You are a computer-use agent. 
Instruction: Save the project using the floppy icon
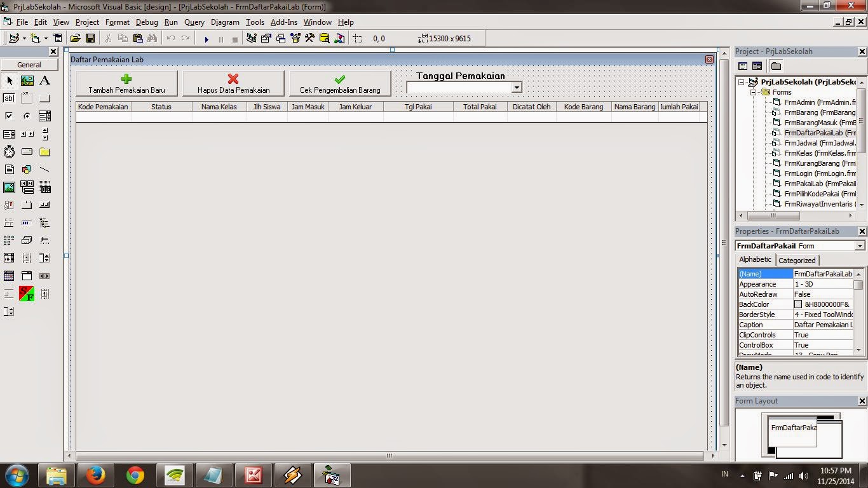90,39
